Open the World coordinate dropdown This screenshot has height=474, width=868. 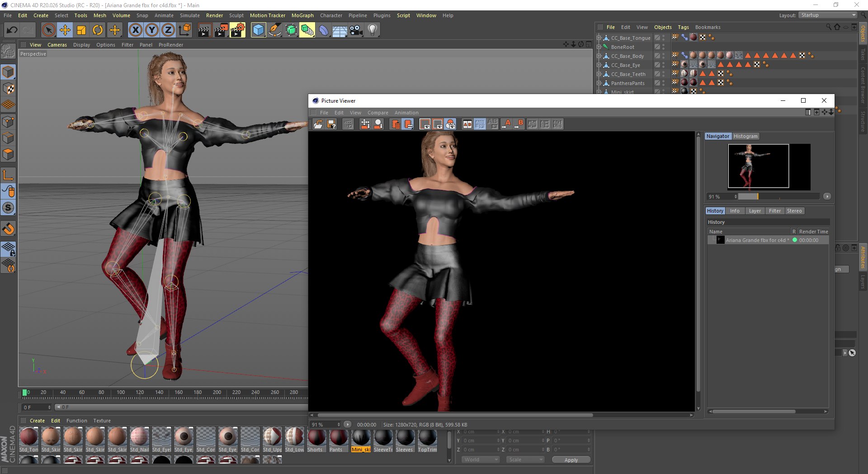pos(481,460)
